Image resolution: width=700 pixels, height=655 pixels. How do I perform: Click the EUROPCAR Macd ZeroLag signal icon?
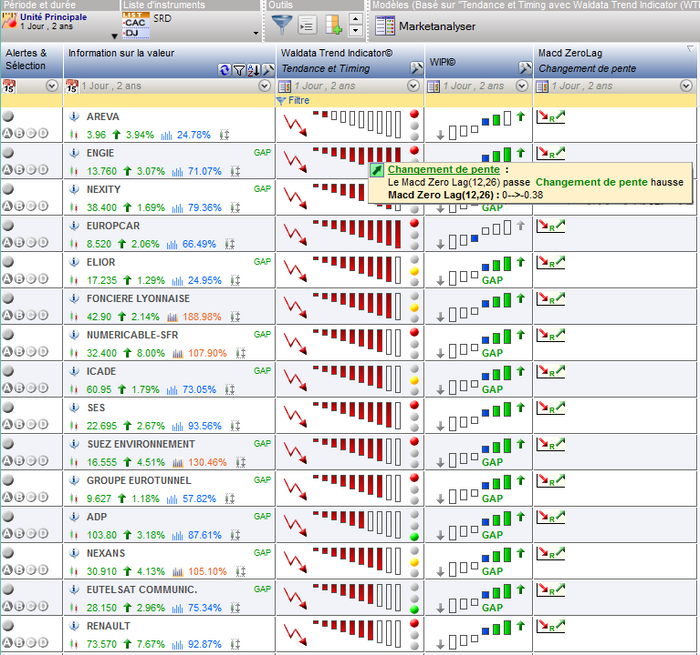click(x=550, y=226)
